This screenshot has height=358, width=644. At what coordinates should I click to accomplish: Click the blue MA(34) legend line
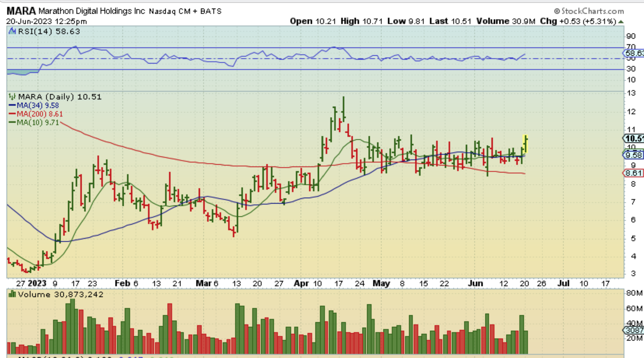pos(12,105)
